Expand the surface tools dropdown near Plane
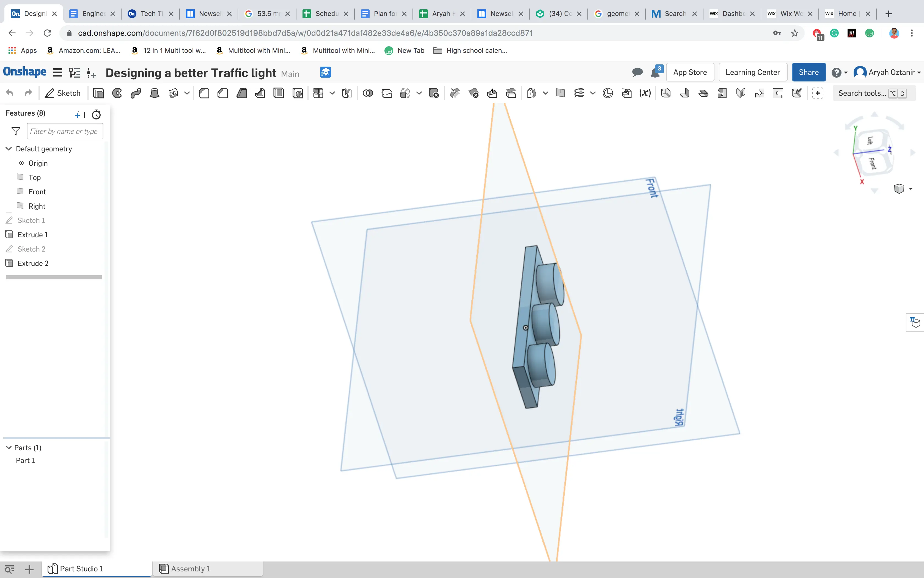The image size is (924, 578). (x=546, y=93)
